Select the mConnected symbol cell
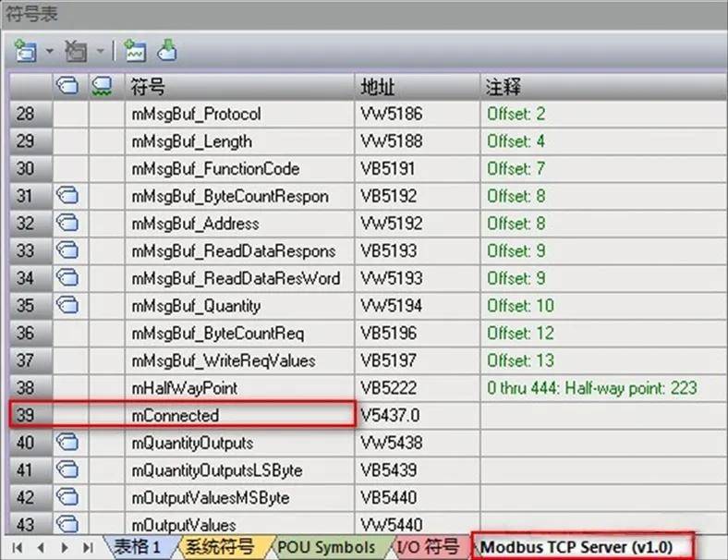Screen dimensions: 728x560 point(239,415)
